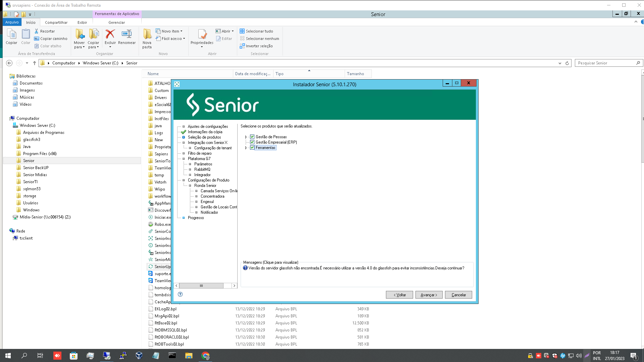644x362 pixels.
Task: Click Recortar scissors option
Action: click(44, 31)
